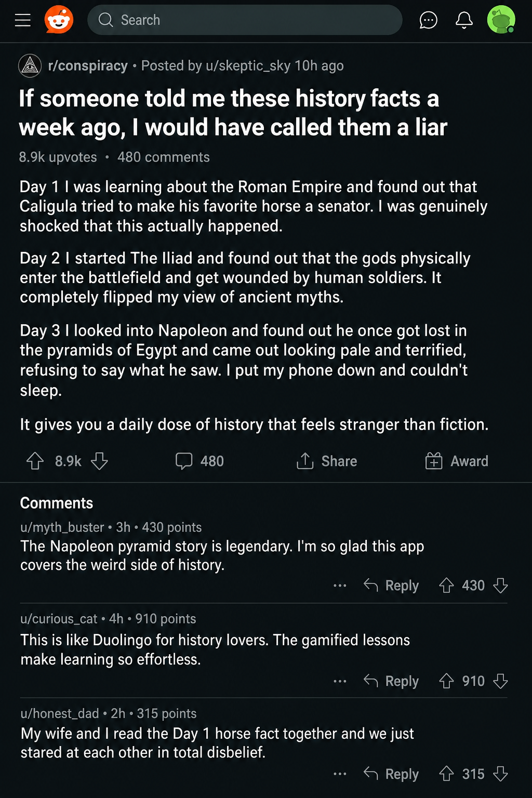Open more options on myth_buster's comment

tap(340, 586)
